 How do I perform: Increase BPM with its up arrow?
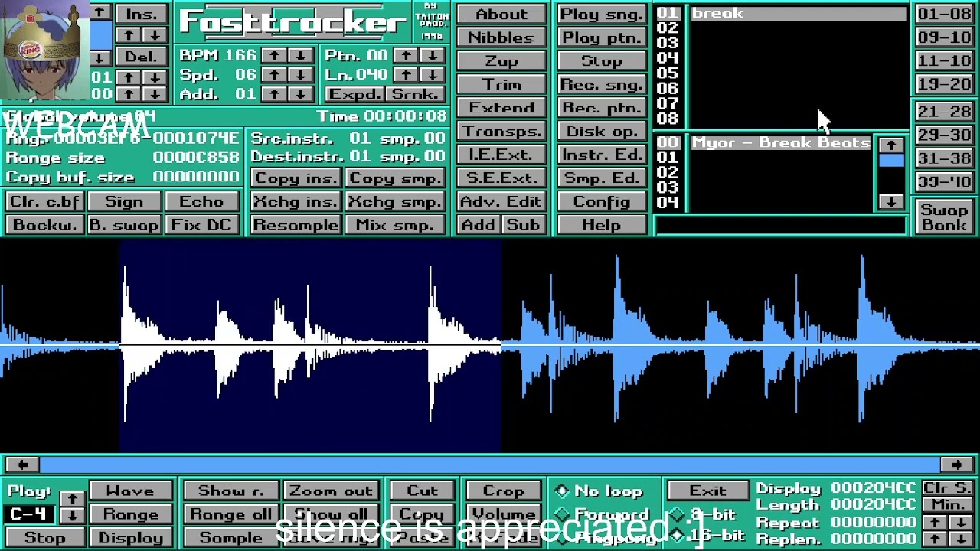point(273,55)
